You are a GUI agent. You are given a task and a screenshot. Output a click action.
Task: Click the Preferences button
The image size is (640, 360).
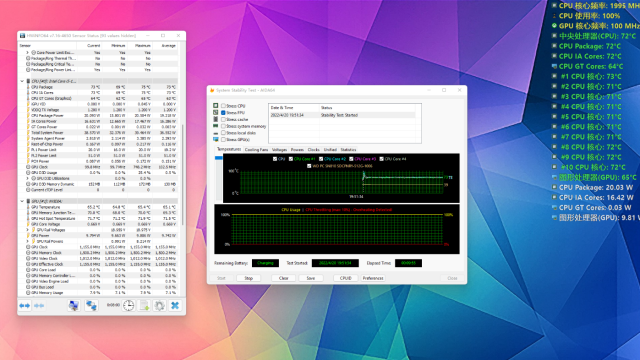[373, 278]
